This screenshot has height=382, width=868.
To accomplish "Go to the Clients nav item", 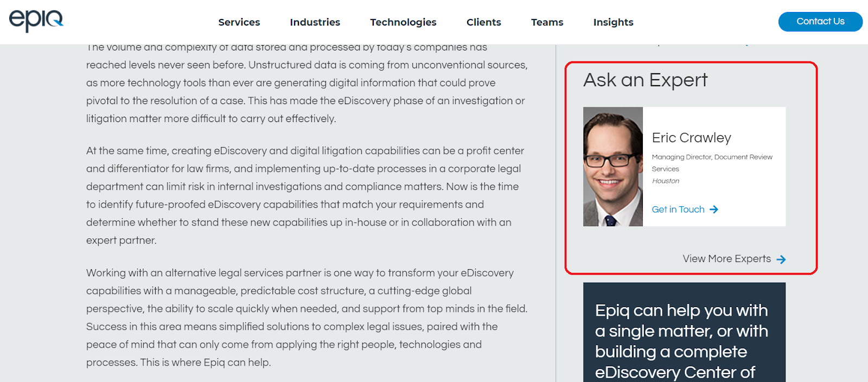I will click(x=483, y=22).
